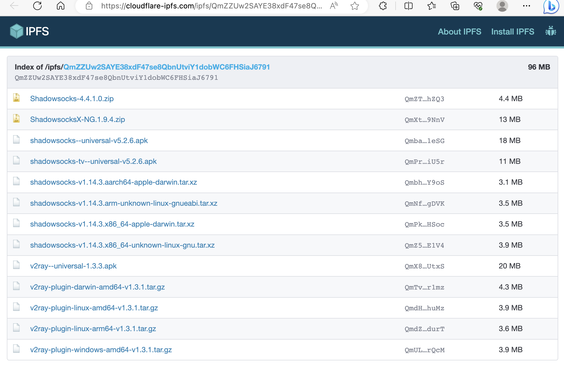This screenshot has height=392, width=564.
Task: Download shadowsocks-tv--universal-v5.2.6.apk
Action: (93, 161)
